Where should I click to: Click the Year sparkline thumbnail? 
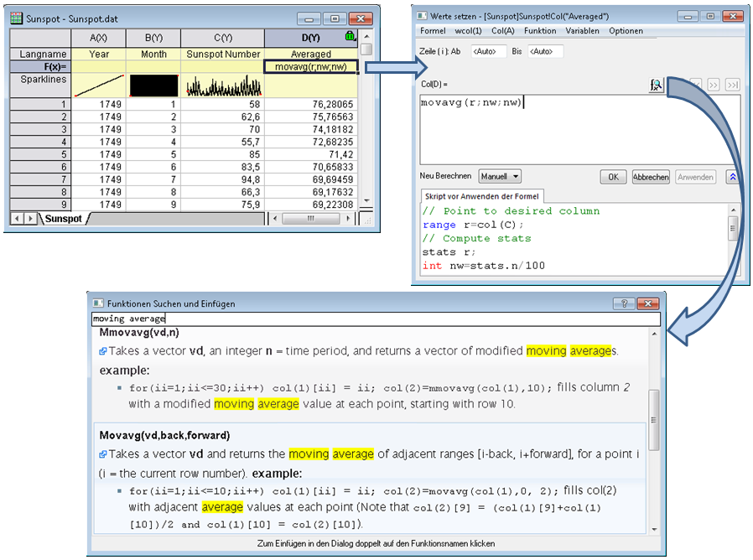click(99, 86)
